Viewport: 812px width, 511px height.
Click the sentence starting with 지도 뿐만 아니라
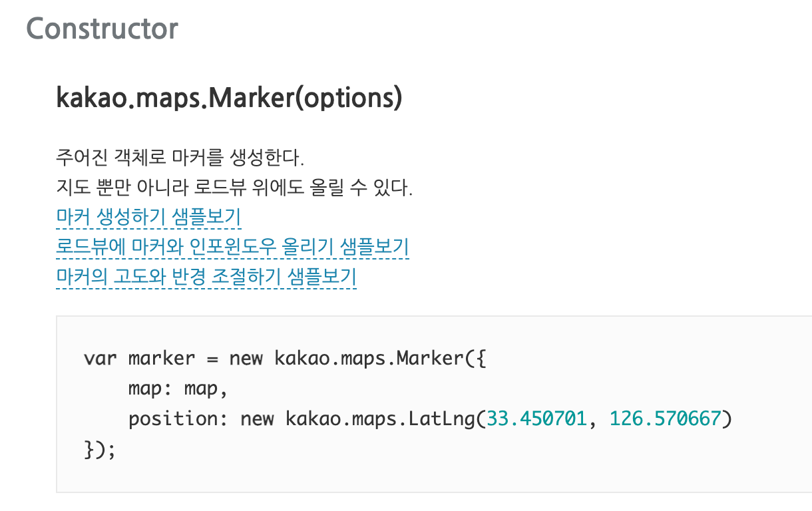[x=234, y=188]
